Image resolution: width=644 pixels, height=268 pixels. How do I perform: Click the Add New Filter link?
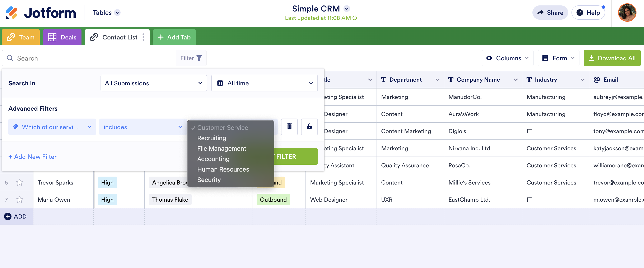tap(33, 157)
